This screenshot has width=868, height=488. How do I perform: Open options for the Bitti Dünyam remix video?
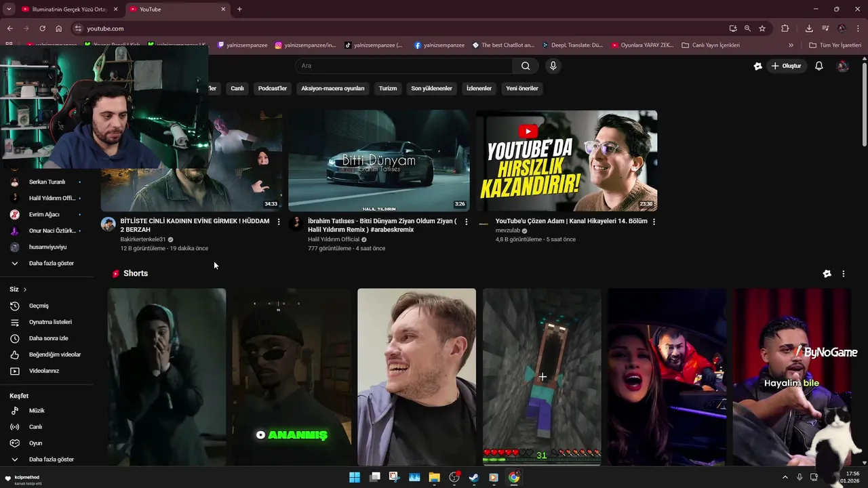click(x=466, y=222)
